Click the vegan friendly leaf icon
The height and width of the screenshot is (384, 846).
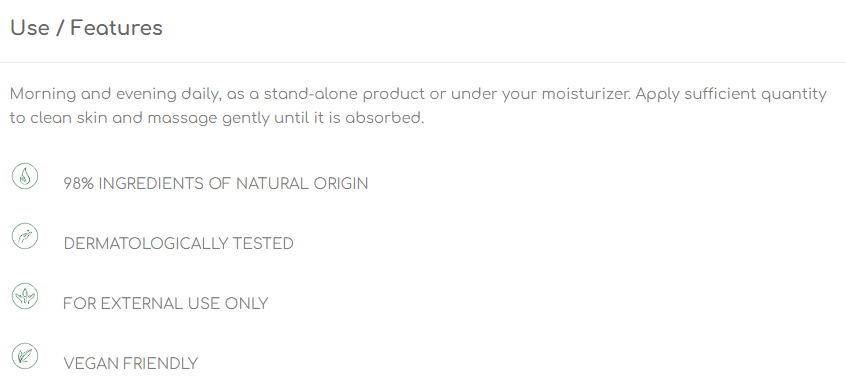click(x=25, y=356)
